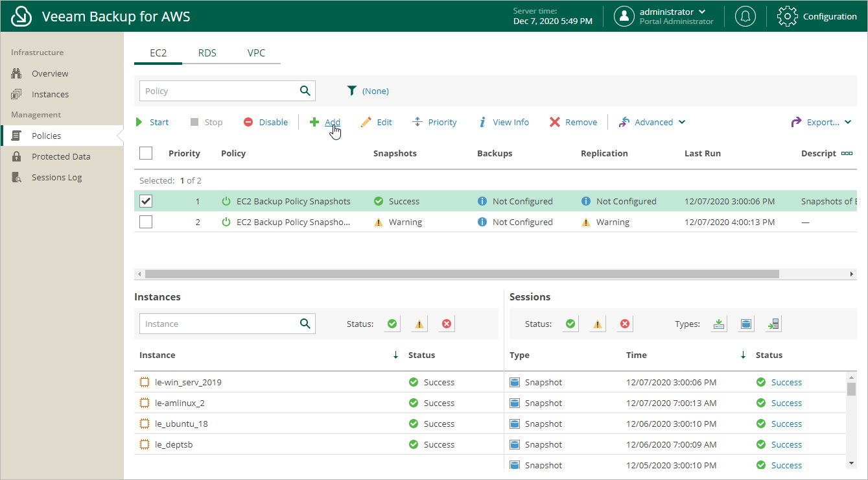This screenshot has height=480, width=868.
Task: Switch to the RDS tab
Action: click(x=207, y=53)
